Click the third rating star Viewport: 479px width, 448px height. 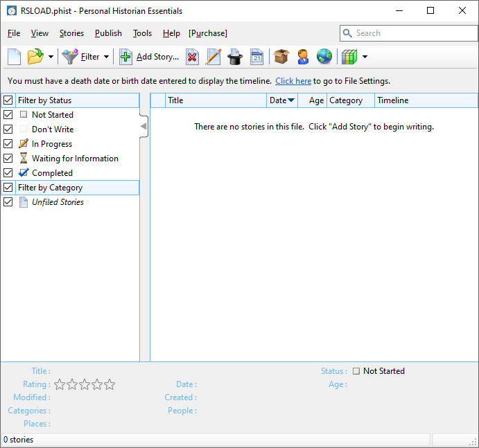tap(85, 384)
